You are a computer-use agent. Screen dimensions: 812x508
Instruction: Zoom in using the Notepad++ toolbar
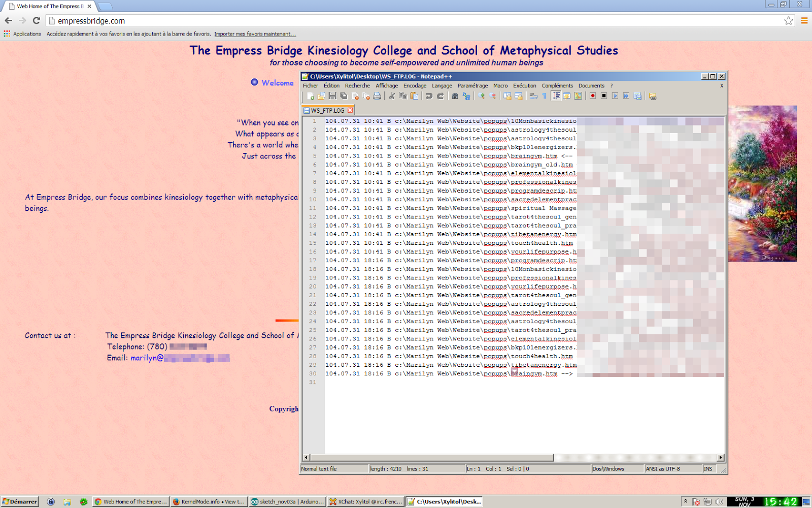481,96
